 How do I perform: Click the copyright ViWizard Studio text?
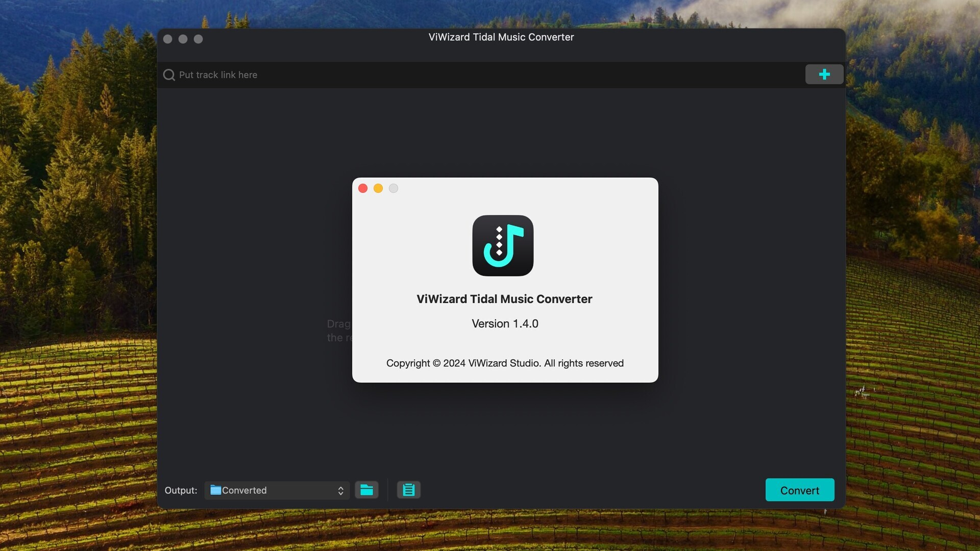[505, 363]
